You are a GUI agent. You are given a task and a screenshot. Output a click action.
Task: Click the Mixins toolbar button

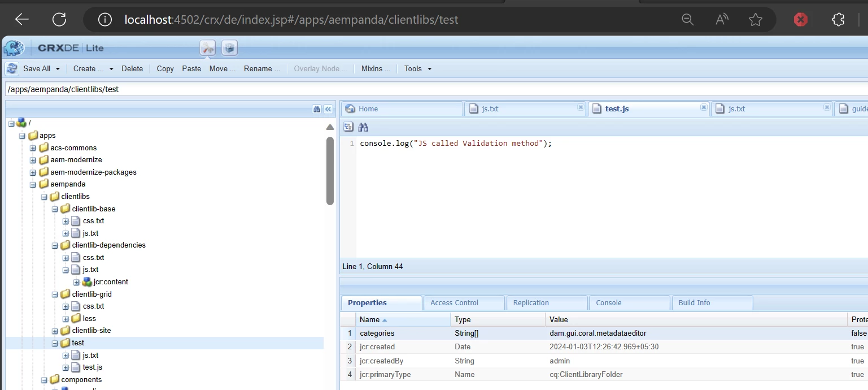point(376,68)
